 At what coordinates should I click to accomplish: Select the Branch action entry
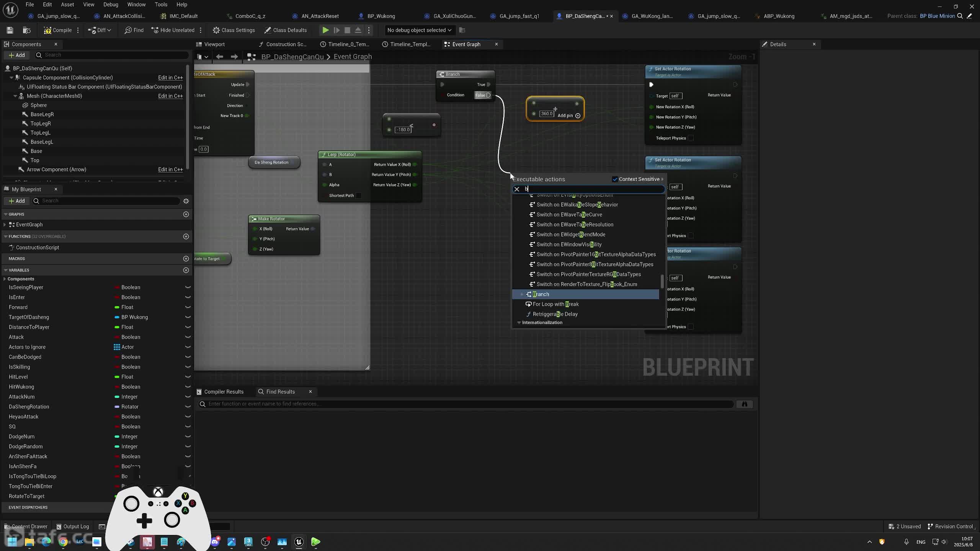coord(586,294)
